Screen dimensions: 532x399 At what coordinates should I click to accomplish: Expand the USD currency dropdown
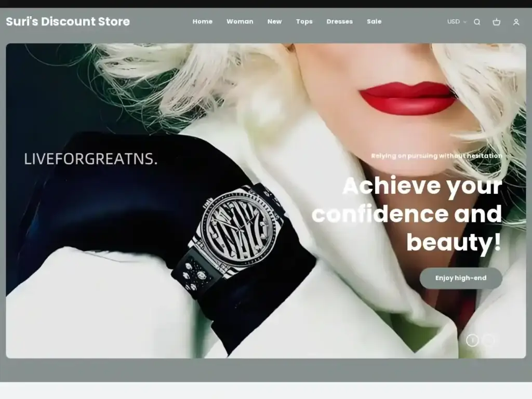(457, 22)
